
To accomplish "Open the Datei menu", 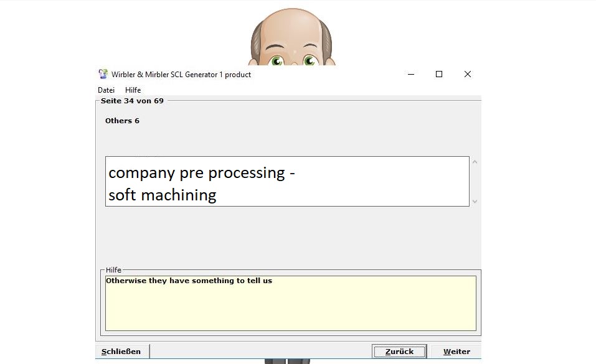I will (106, 90).
